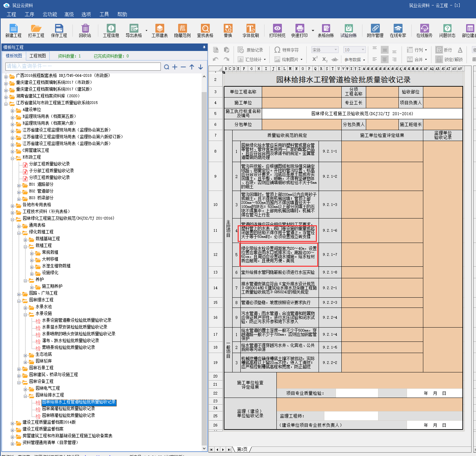Open the 帮助 menu

click(122, 14)
